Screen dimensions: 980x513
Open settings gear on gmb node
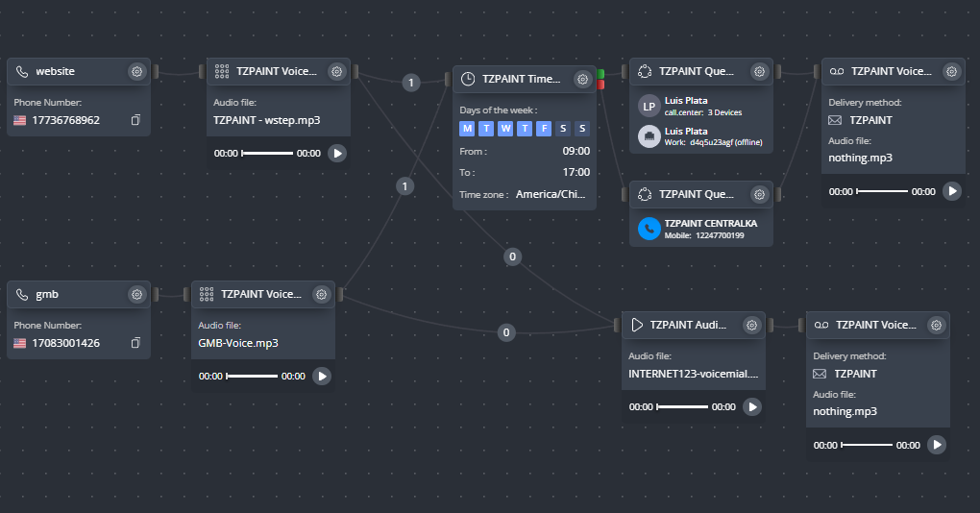pyautogui.click(x=136, y=294)
